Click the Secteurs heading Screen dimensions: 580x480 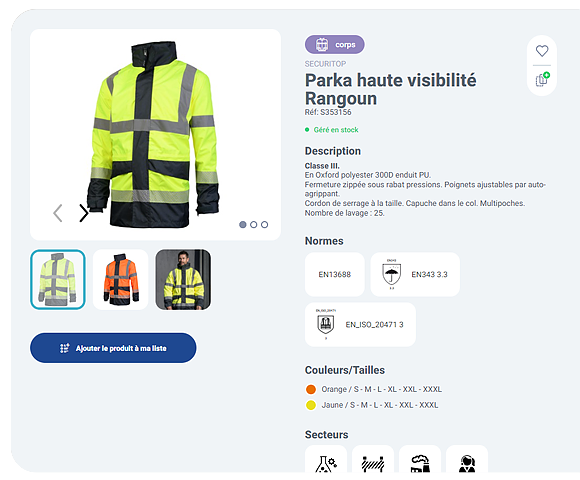326,435
